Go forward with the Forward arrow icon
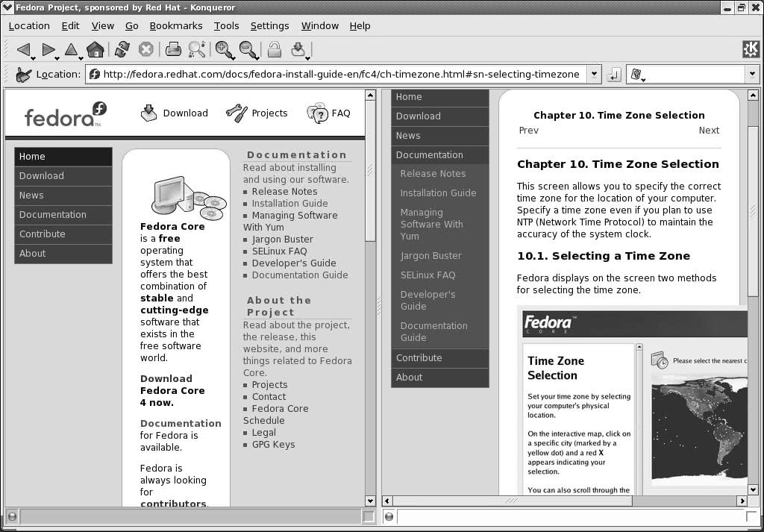The width and height of the screenshot is (764, 532). [48, 49]
